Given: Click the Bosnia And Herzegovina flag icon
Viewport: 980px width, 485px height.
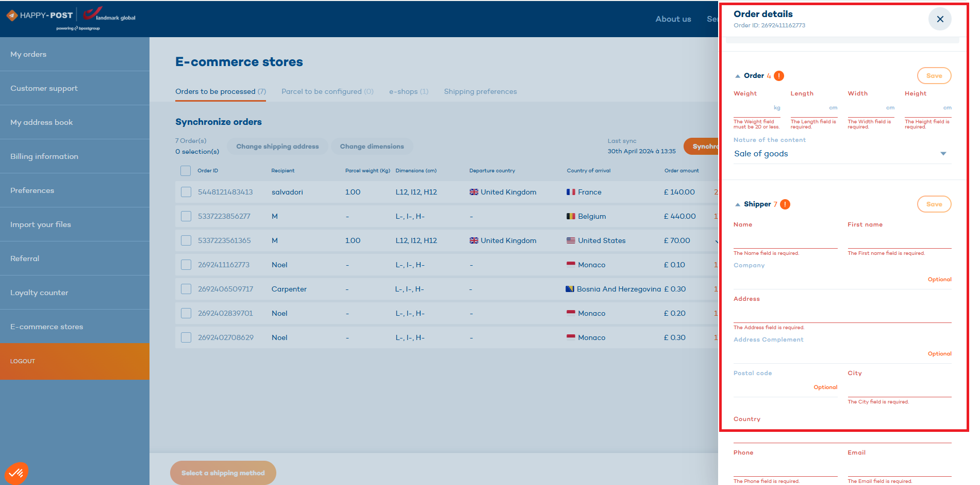Looking at the screenshot, I should (570, 289).
